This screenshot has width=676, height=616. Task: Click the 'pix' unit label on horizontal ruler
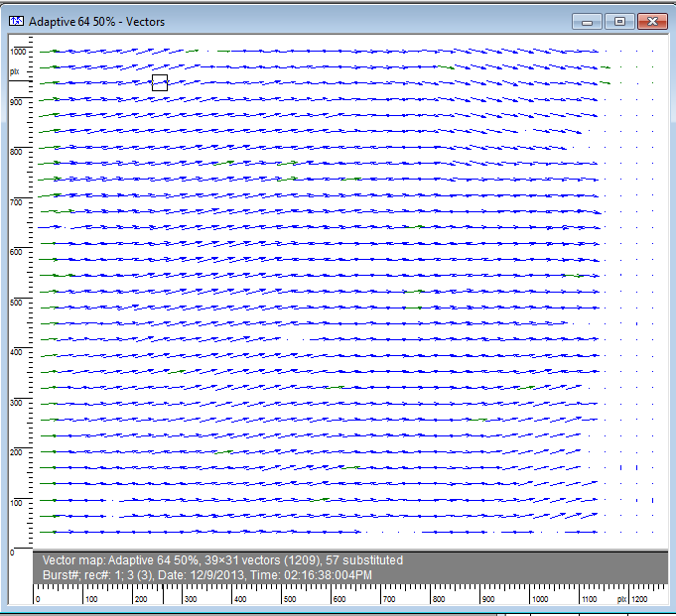pos(621,599)
